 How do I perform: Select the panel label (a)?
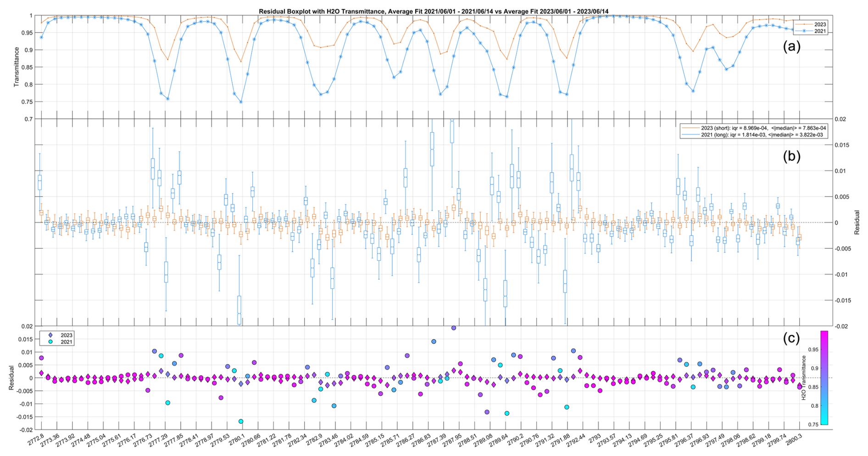click(791, 47)
